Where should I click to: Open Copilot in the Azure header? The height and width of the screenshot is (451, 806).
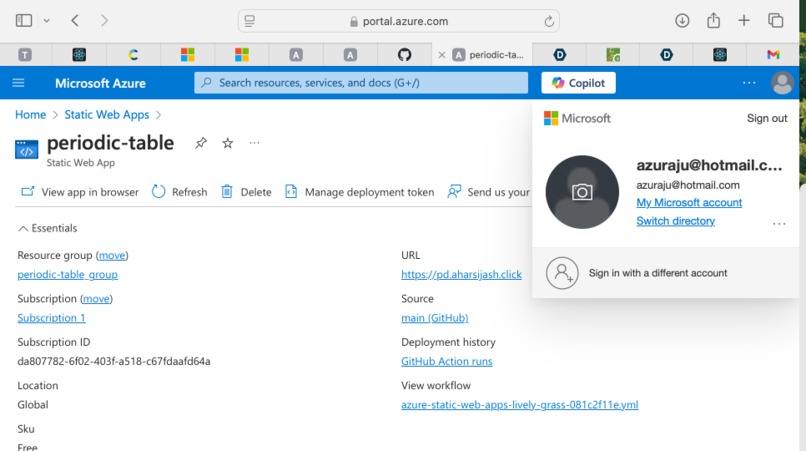[x=578, y=83]
